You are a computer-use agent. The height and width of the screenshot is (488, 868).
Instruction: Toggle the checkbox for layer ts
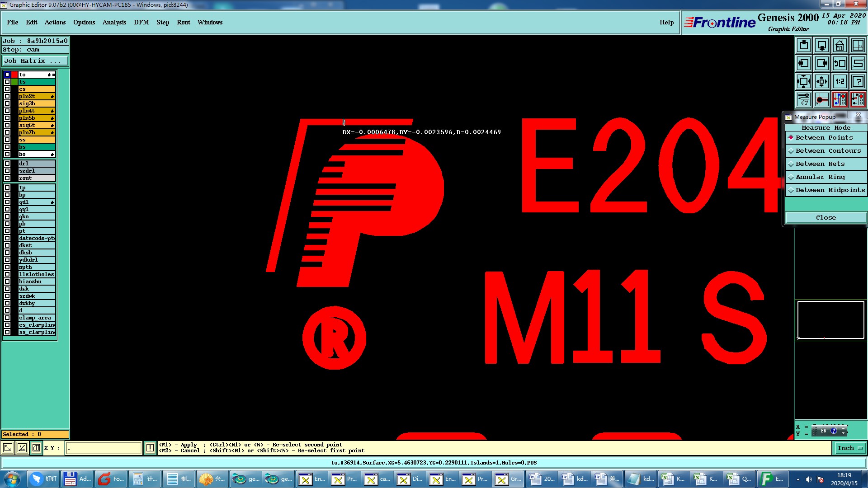tap(7, 82)
